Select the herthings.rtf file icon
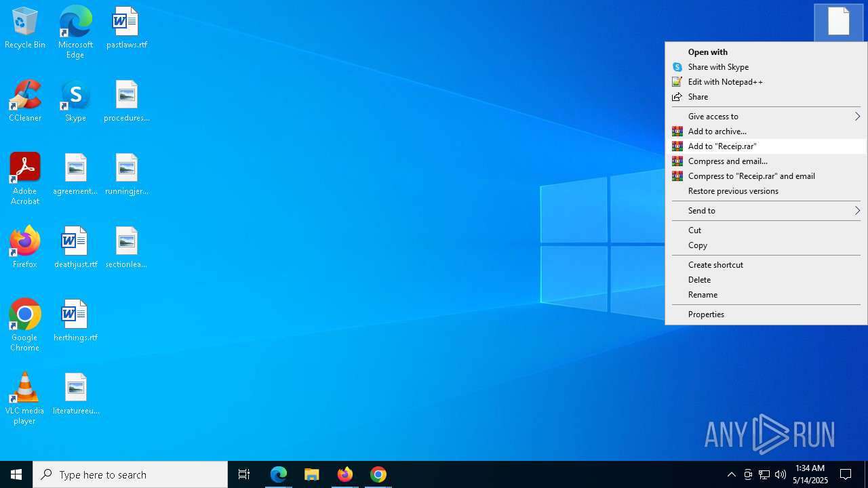868x488 pixels. point(75,321)
